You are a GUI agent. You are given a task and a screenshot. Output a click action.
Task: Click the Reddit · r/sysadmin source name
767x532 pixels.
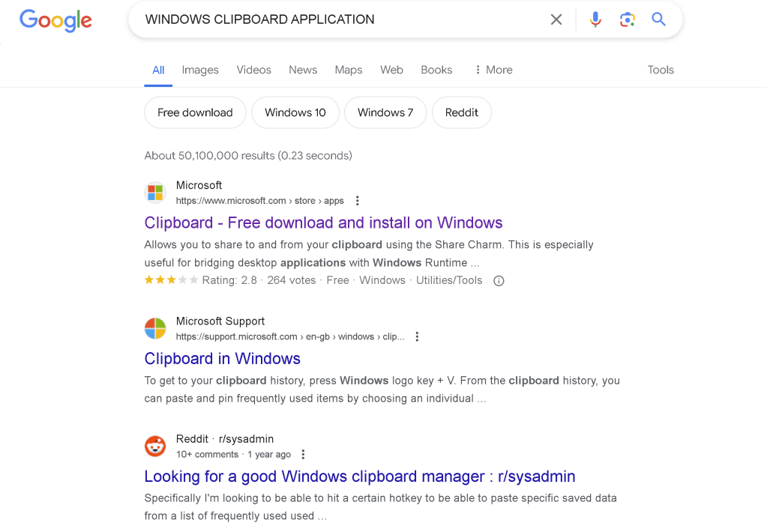click(224, 439)
